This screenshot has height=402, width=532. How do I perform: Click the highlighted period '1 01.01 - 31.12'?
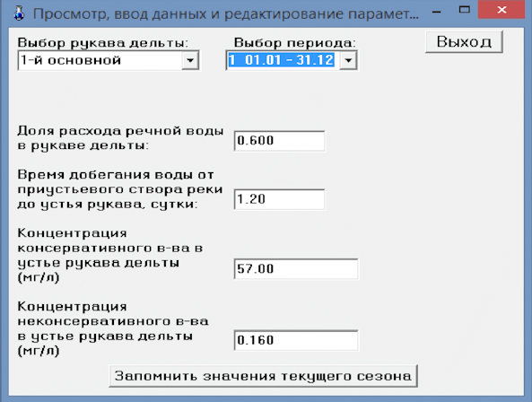[x=282, y=60]
